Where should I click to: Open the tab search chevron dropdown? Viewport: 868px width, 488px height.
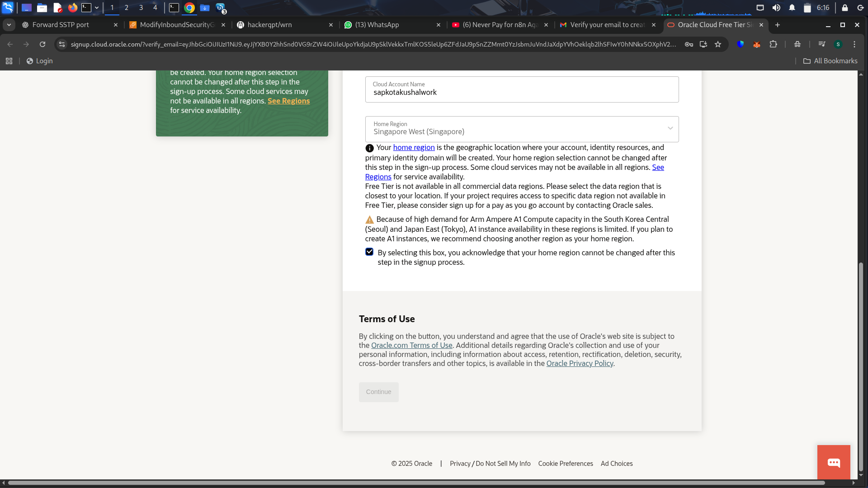(9, 25)
